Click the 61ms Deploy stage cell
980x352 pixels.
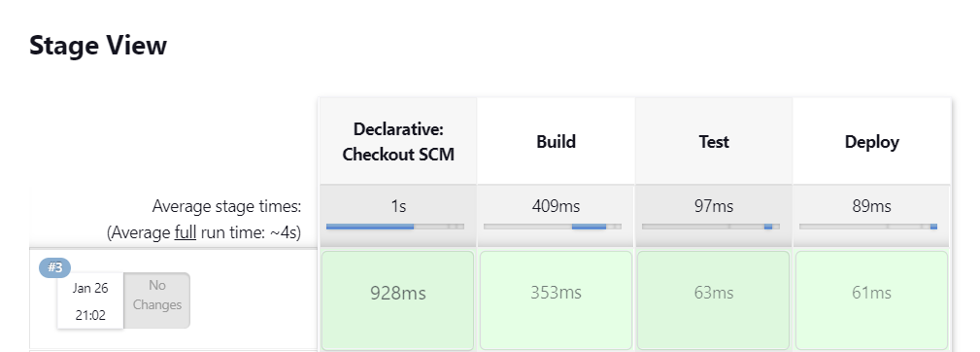coord(871,300)
